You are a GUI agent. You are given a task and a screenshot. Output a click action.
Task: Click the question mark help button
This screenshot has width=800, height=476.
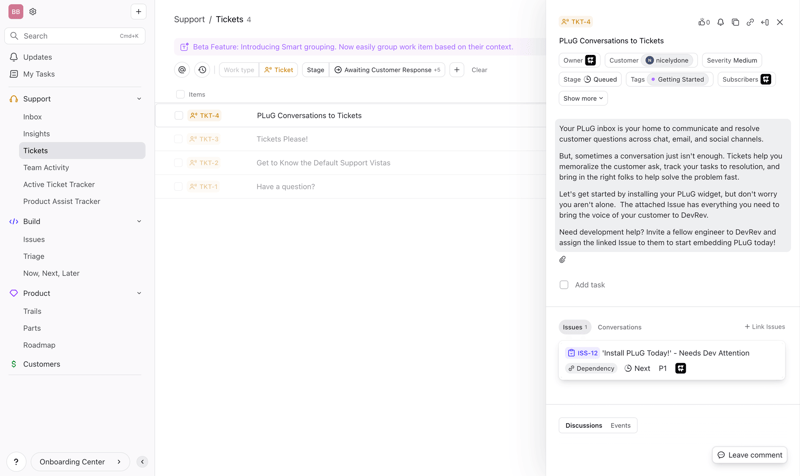click(x=16, y=462)
